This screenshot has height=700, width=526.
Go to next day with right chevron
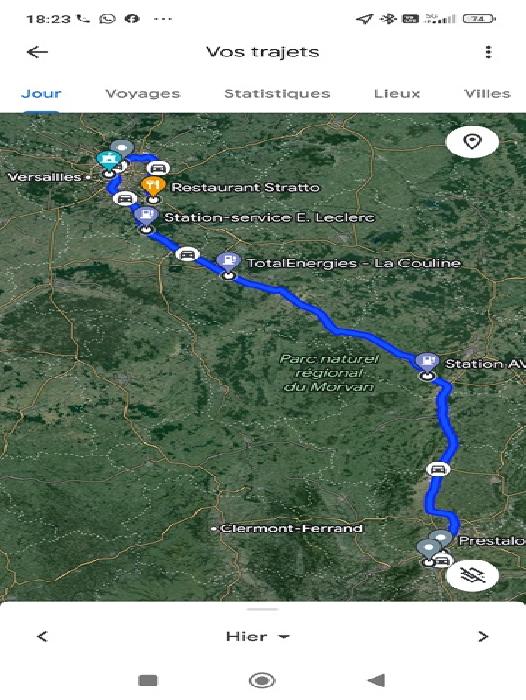tap(483, 636)
